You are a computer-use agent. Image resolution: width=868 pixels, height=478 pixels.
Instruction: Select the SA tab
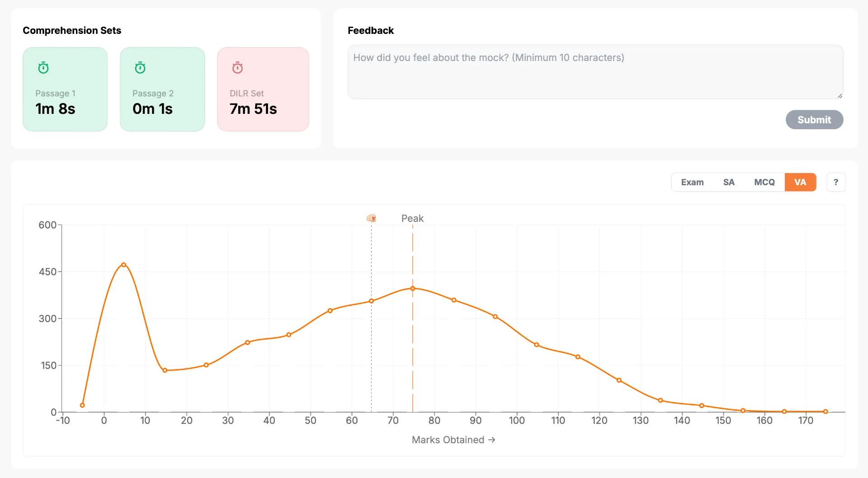click(x=728, y=182)
